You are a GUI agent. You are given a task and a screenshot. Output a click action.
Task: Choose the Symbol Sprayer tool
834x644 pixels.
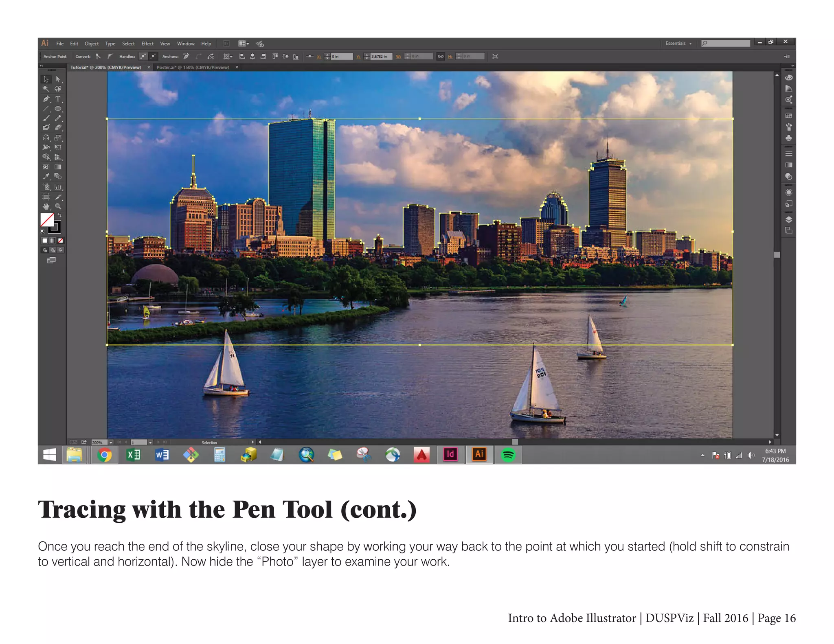46,187
